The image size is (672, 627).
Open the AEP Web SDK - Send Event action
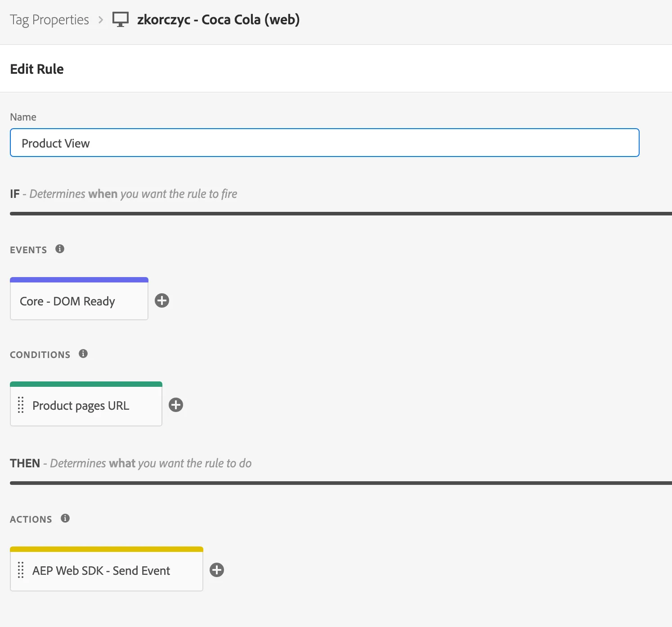[x=107, y=569]
